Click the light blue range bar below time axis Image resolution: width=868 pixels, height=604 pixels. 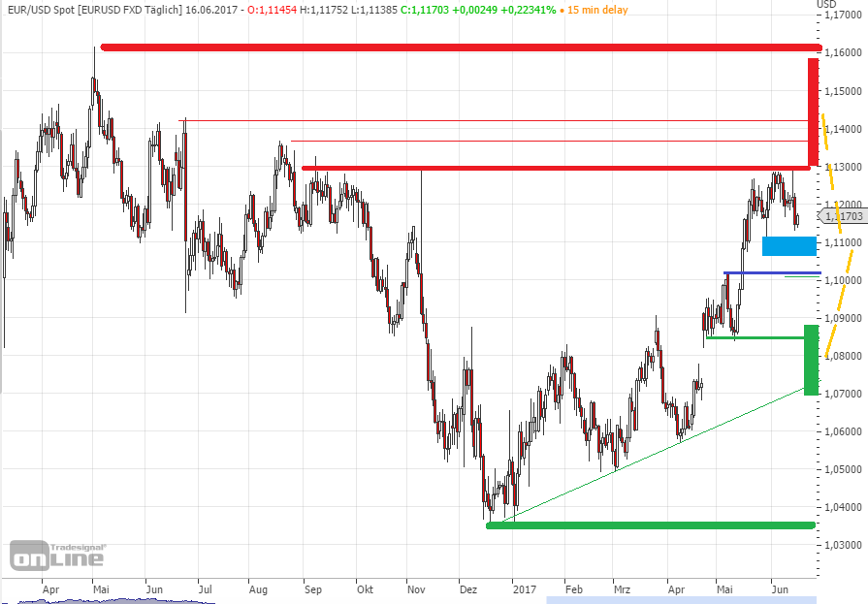[682, 600]
